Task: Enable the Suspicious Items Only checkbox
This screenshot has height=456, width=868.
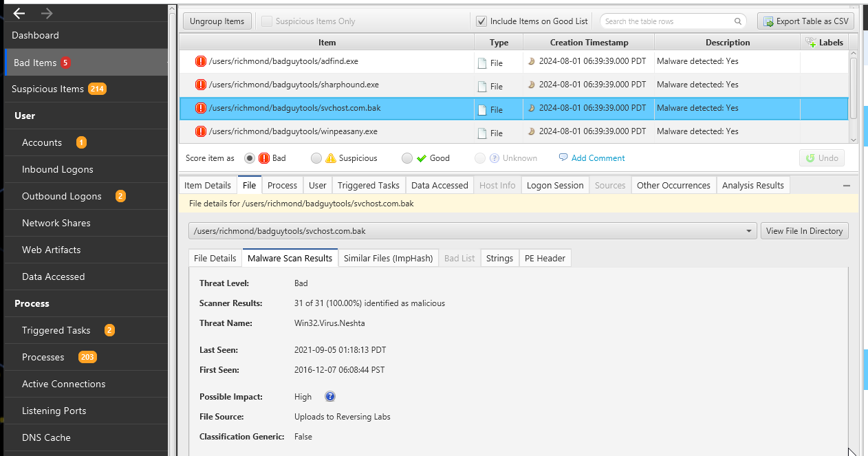Action: click(x=265, y=21)
